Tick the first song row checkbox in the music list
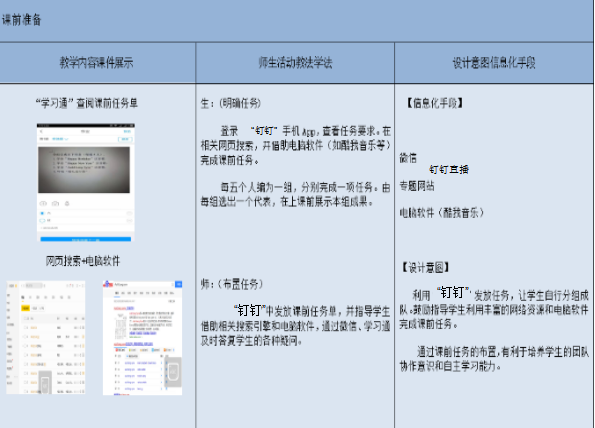The height and width of the screenshot is (428, 595). (26, 327)
